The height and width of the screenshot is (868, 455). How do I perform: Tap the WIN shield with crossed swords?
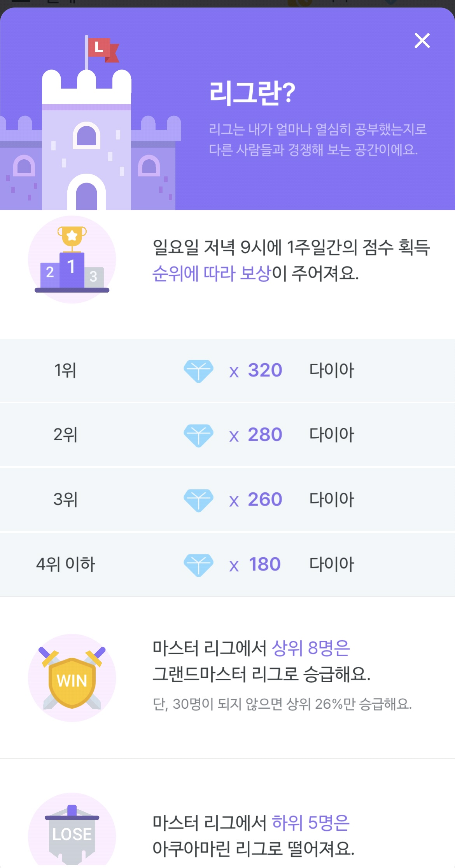pos(72,678)
